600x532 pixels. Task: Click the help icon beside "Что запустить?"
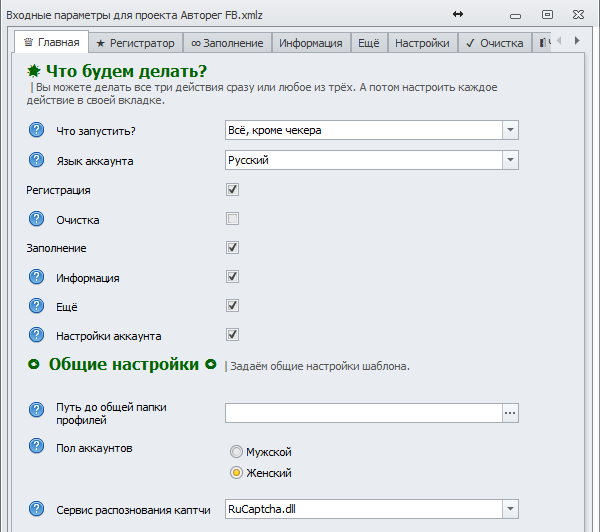[37, 129]
